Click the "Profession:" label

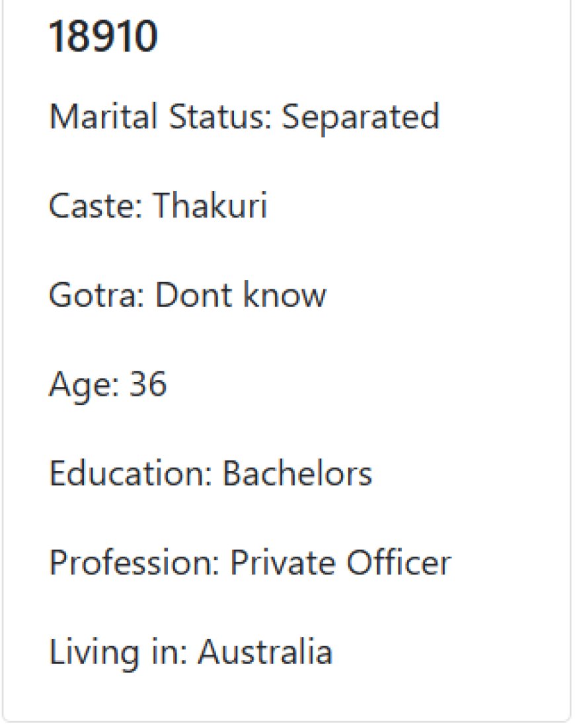pyautogui.click(x=134, y=562)
